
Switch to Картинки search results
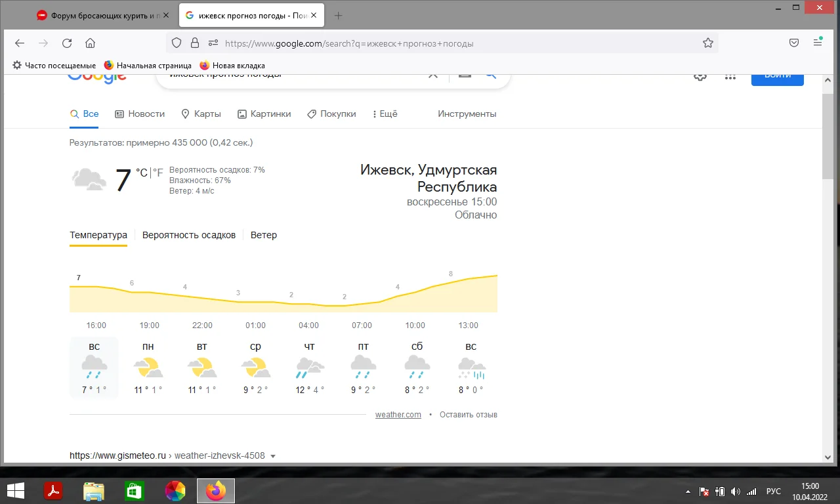click(x=264, y=114)
